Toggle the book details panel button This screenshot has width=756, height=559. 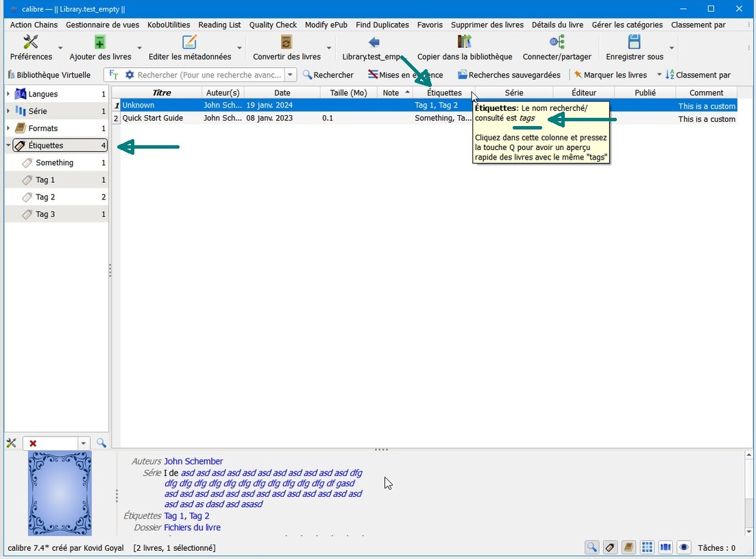pos(629,547)
